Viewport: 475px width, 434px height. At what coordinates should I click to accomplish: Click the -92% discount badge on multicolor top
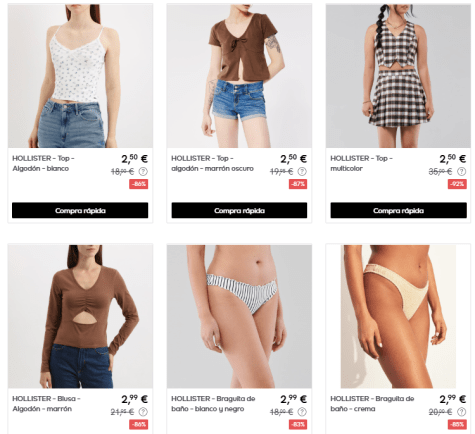[457, 184]
